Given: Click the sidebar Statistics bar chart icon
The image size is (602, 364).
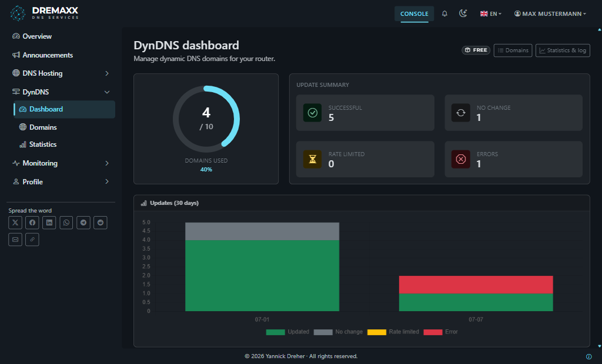Looking at the screenshot, I should click(23, 144).
